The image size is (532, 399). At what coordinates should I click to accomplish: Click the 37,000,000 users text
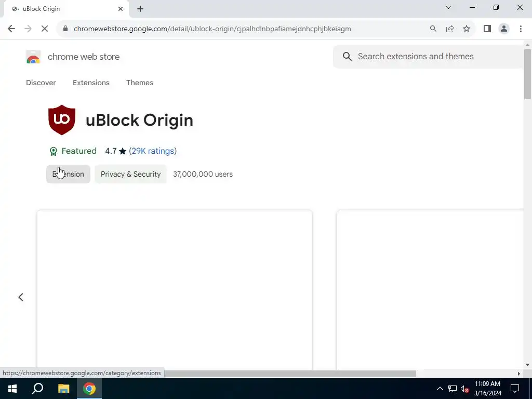click(203, 174)
